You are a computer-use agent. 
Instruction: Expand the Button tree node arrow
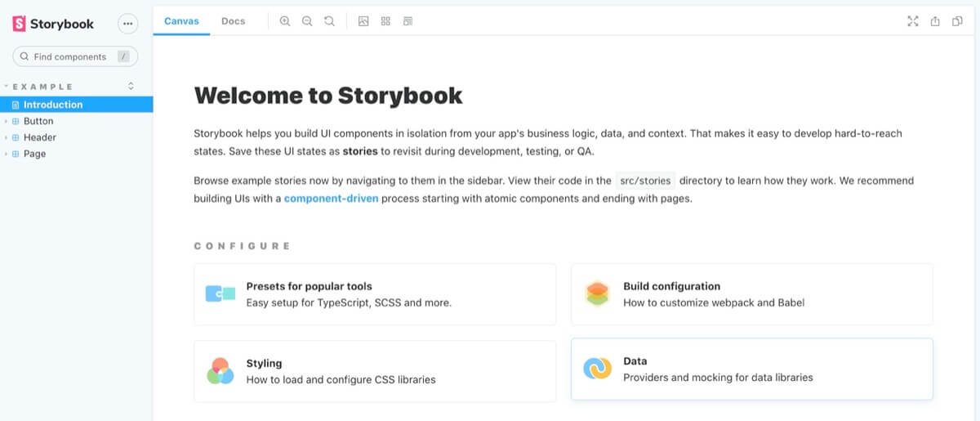coord(6,121)
